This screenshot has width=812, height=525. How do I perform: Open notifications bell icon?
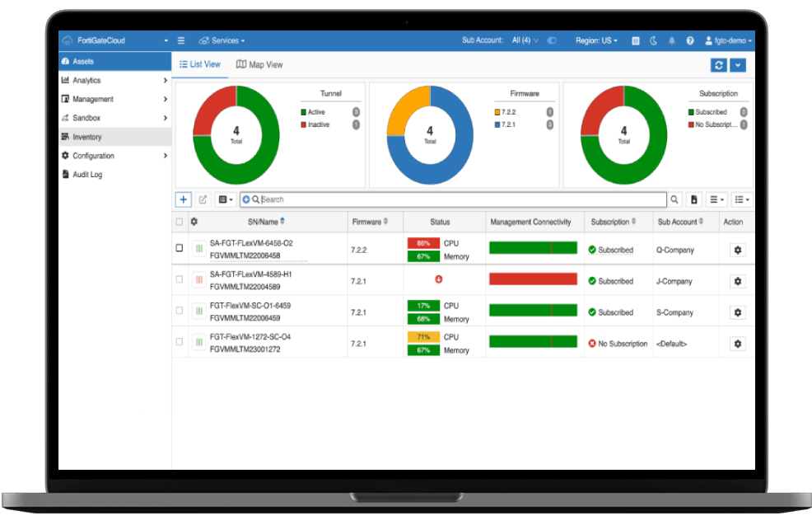pos(672,40)
